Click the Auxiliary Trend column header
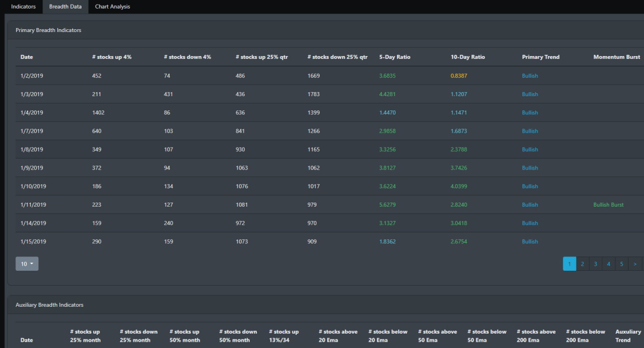The width and height of the screenshot is (644, 348). (x=628, y=336)
